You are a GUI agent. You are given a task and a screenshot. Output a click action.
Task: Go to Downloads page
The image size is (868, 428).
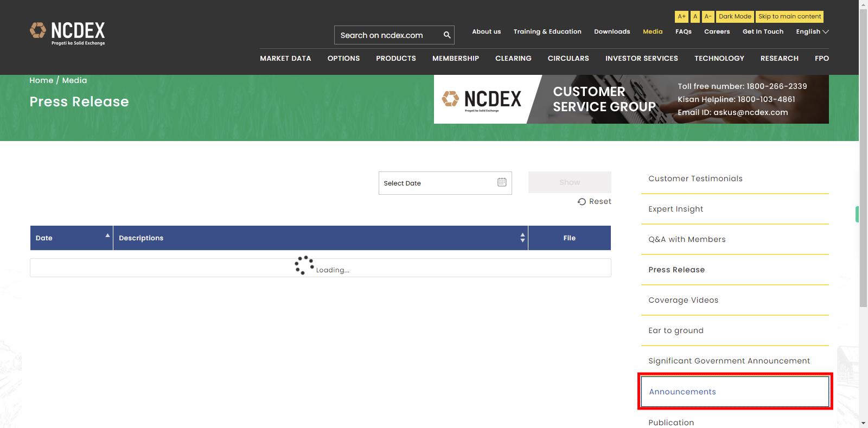612,31
